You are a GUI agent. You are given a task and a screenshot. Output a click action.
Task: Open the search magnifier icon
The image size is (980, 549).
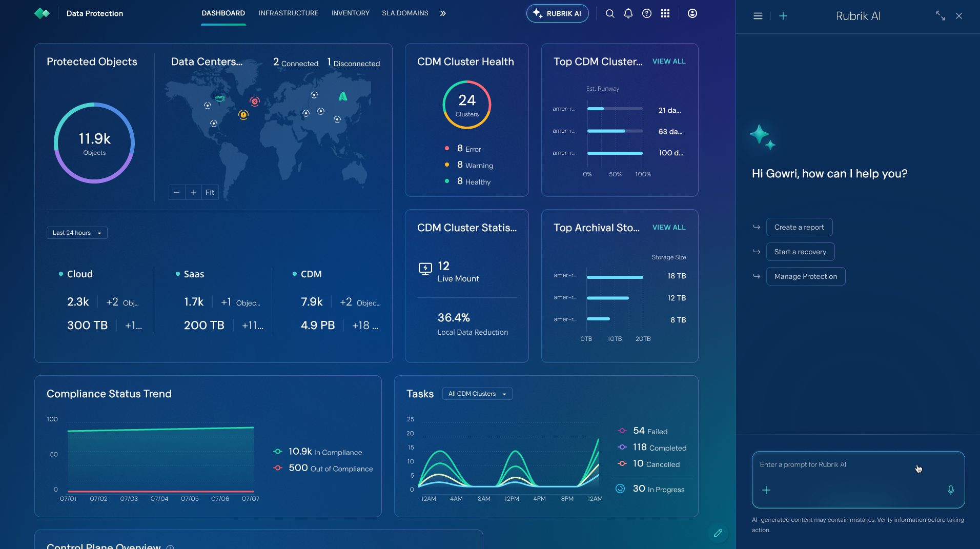tap(610, 14)
